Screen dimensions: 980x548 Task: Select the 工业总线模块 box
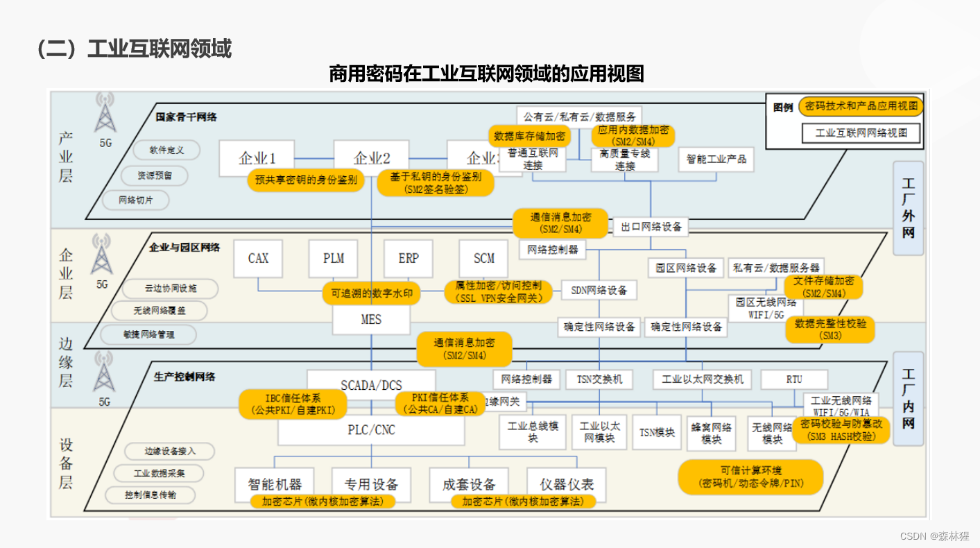pyautogui.click(x=533, y=432)
